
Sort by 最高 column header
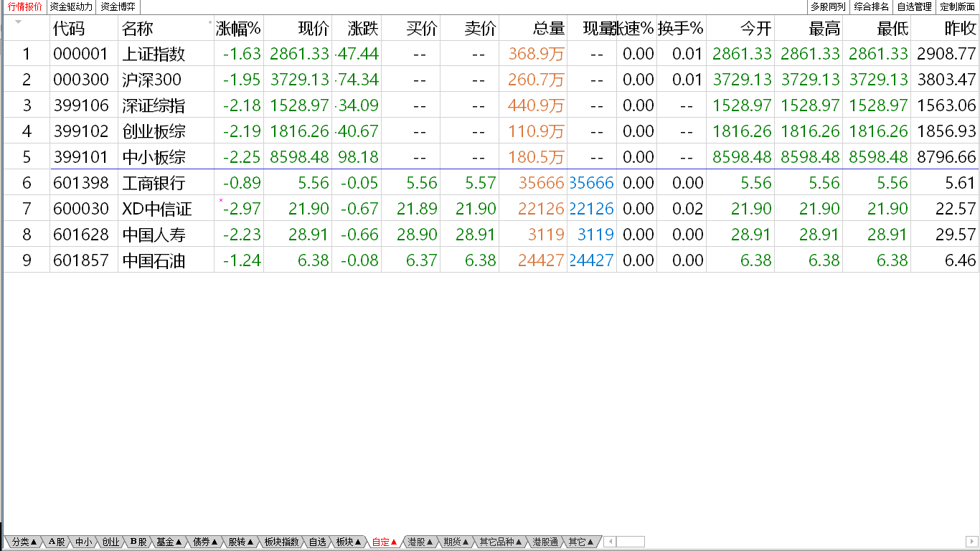[x=824, y=29]
